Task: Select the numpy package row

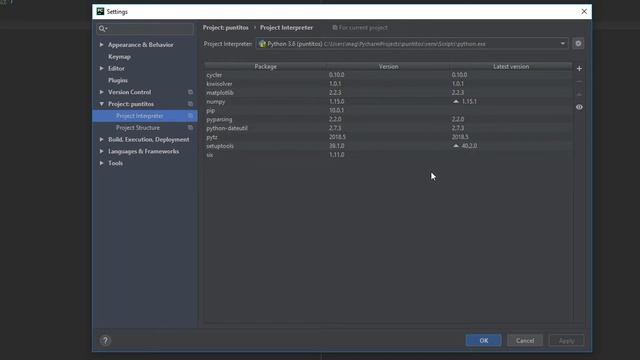Action: 388,101
